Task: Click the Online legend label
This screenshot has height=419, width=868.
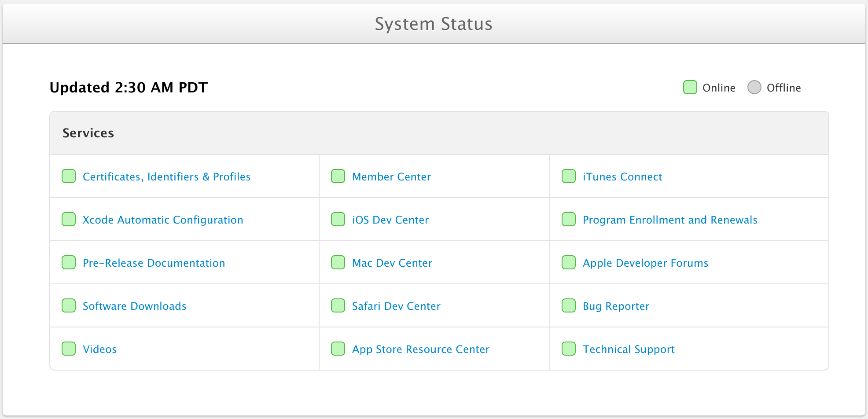Action: click(719, 88)
